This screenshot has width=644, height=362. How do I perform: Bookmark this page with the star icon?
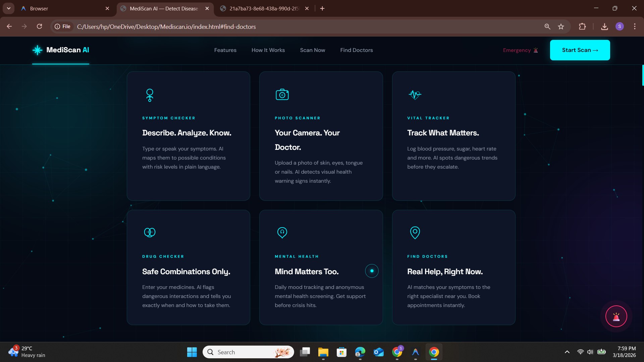click(561, 26)
